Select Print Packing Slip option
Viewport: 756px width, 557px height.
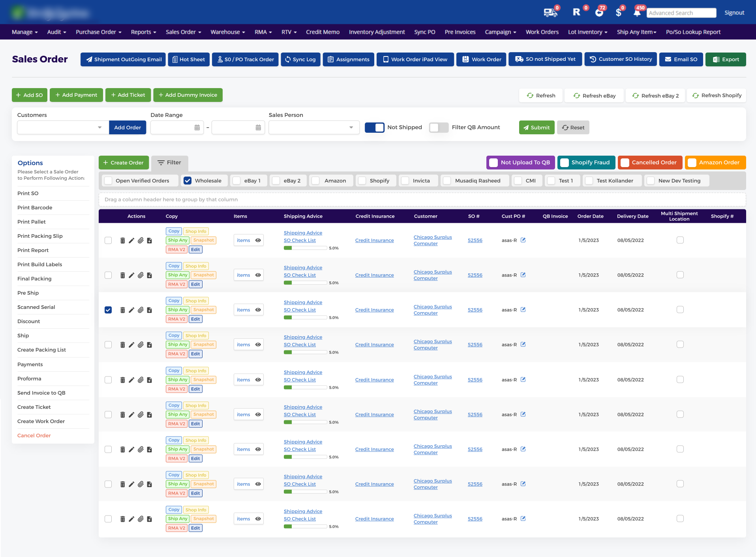tap(40, 236)
